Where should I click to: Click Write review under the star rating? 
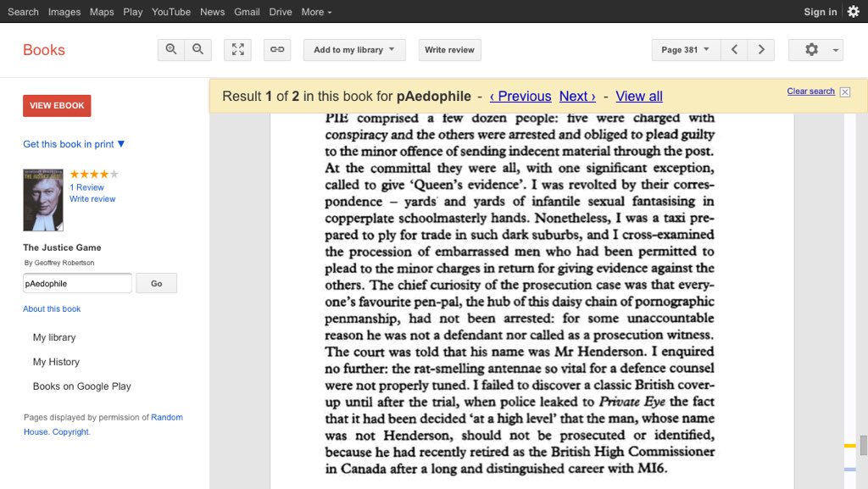pos(92,199)
